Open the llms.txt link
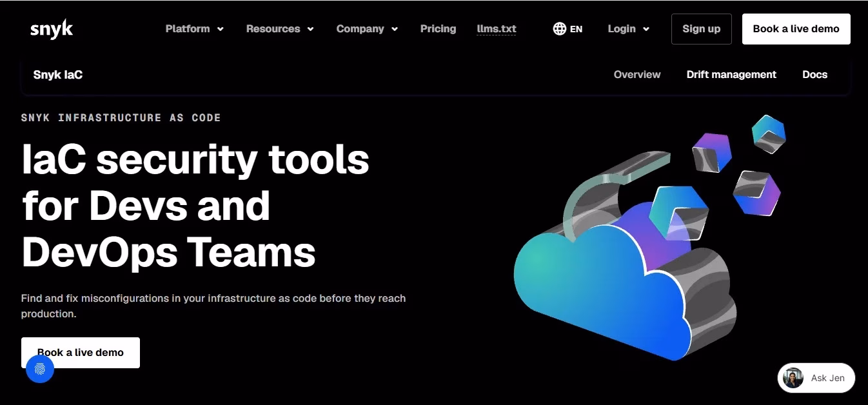The width and height of the screenshot is (868, 405). pyautogui.click(x=497, y=29)
